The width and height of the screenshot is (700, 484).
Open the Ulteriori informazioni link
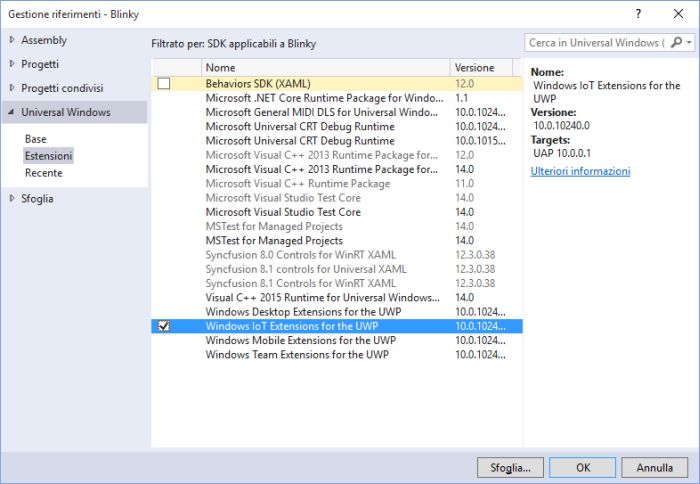(x=580, y=171)
